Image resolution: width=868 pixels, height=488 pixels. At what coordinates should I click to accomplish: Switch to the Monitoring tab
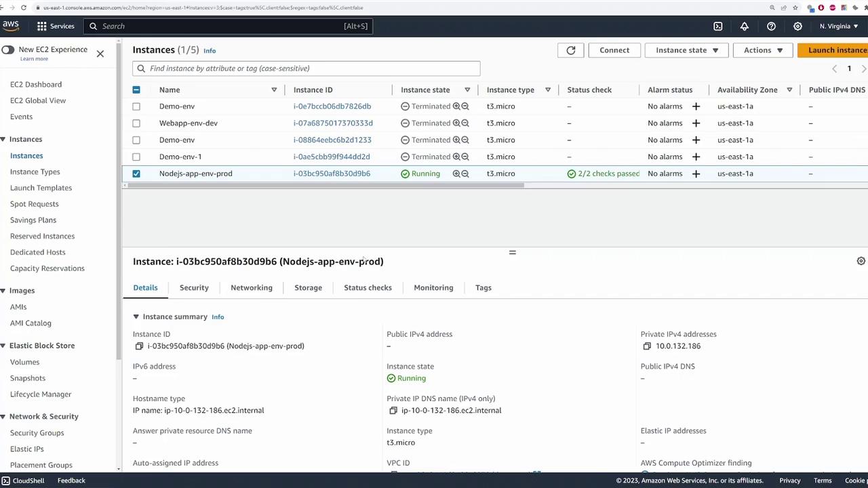[x=433, y=287]
